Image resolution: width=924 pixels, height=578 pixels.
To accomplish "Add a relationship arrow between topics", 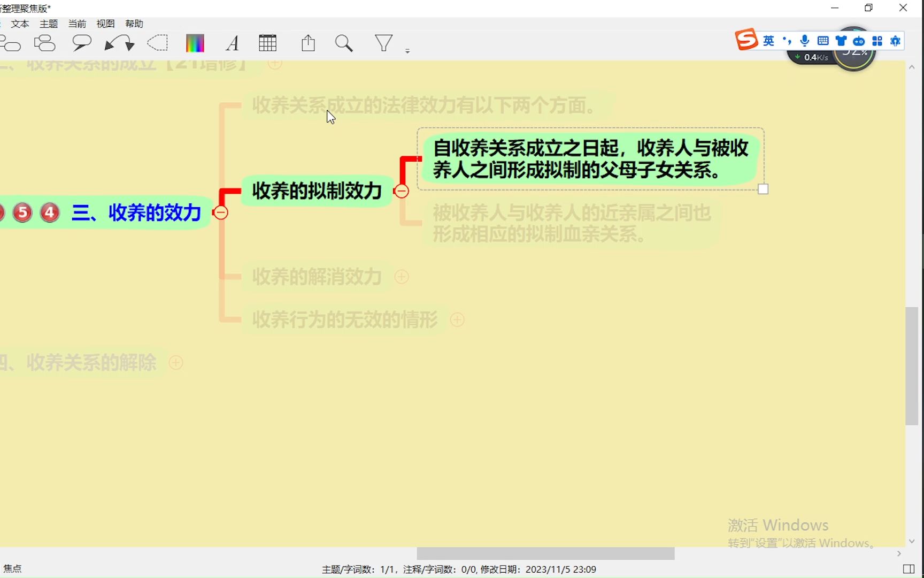I will [119, 43].
